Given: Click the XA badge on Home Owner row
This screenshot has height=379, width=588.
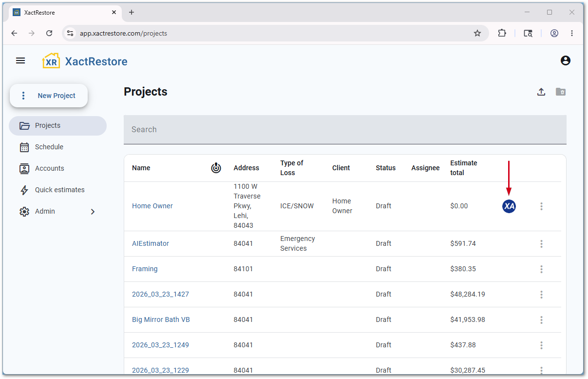Looking at the screenshot, I should tap(509, 206).
